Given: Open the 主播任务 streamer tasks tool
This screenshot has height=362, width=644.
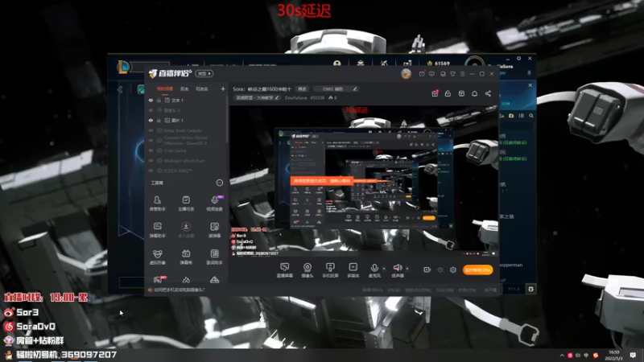Looking at the screenshot, I should click(x=186, y=204).
